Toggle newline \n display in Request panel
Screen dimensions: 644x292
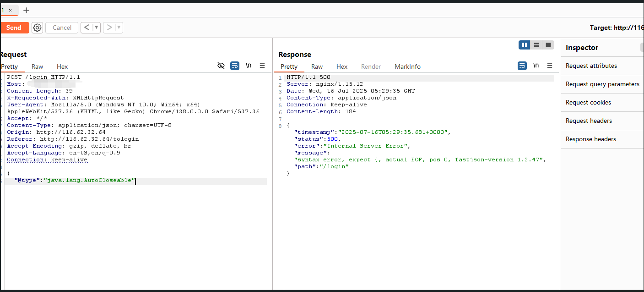[x=249, y=66]
